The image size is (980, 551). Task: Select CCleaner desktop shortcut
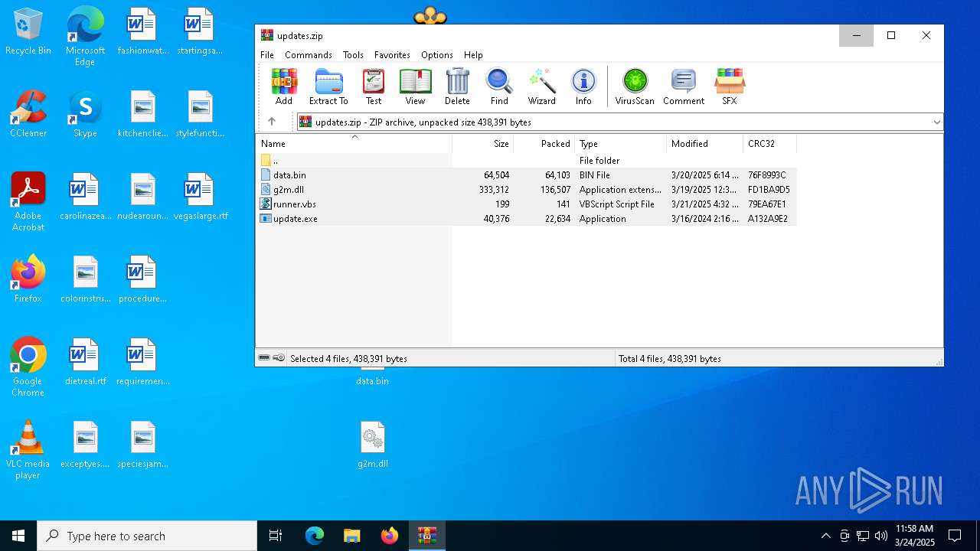[28, 114]
